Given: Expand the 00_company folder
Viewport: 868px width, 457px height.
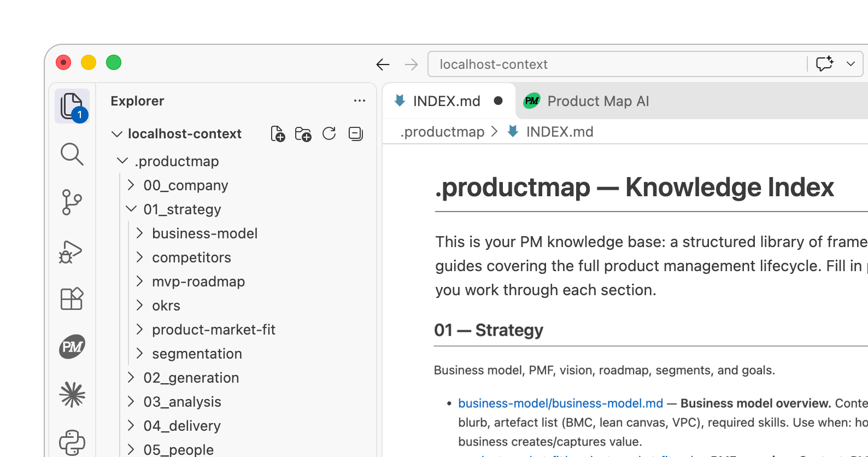Looking at the screenshot, I should (x=131, y=185).
